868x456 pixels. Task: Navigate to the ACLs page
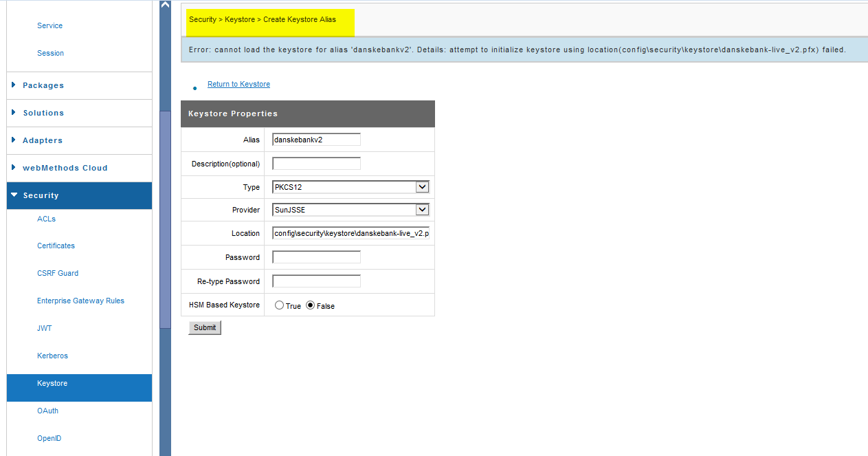pos(46,219)
